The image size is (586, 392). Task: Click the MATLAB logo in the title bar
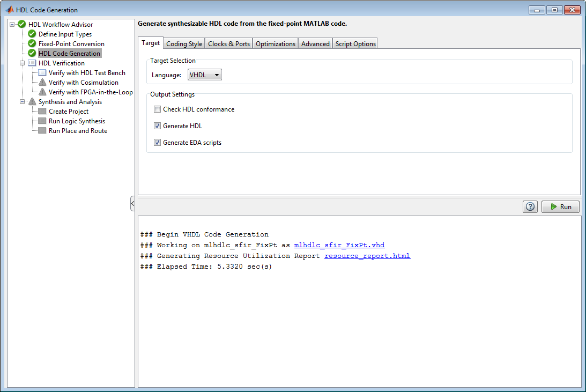(10, 10)
